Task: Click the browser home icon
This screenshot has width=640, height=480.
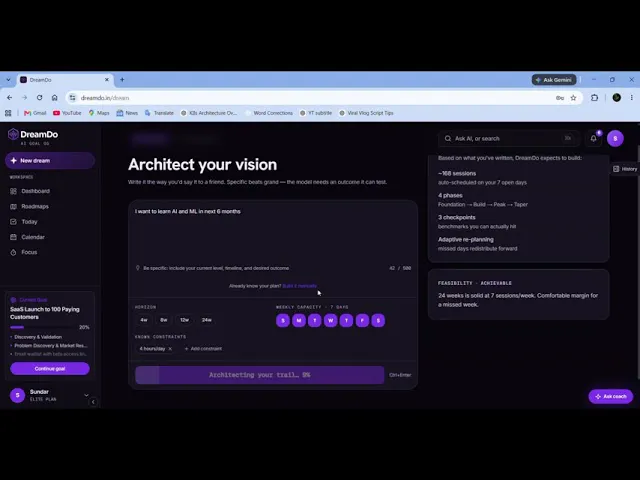Action: [x=54, y=98]
